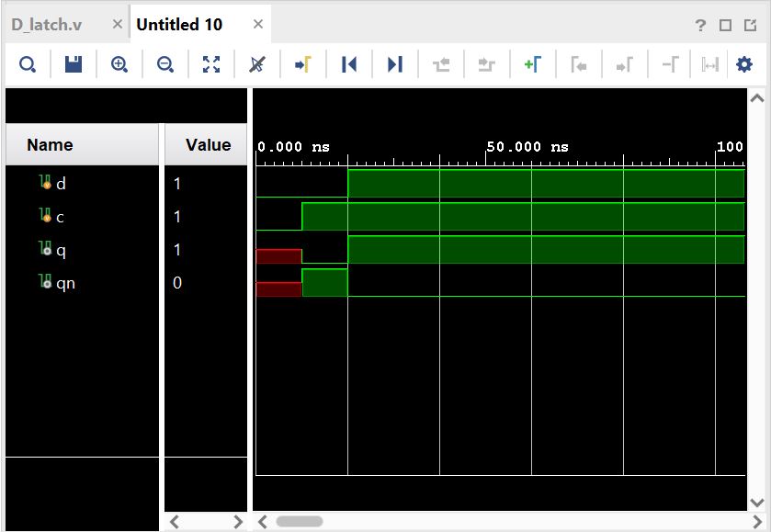Screen dimensions: 771x532
Task: Open waveform settings gear
Action: 744,64
